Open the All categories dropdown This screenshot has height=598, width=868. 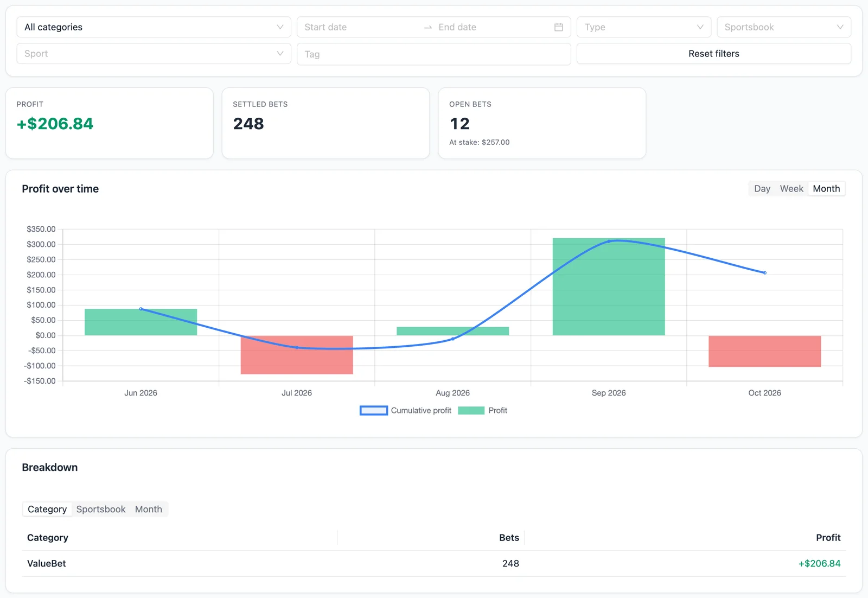pos(154,27)
